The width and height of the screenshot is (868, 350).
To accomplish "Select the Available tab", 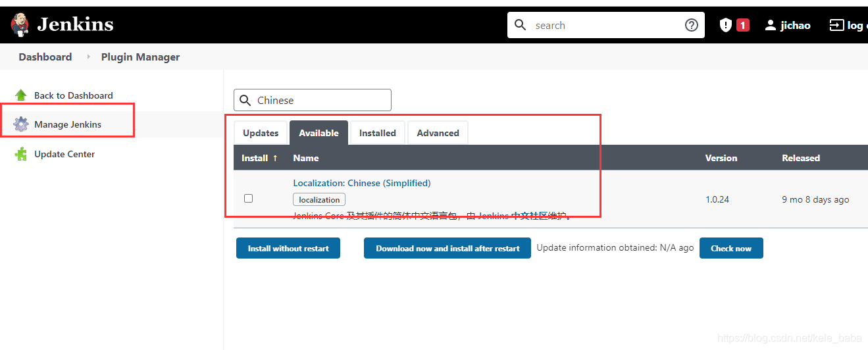I will 319,133.
